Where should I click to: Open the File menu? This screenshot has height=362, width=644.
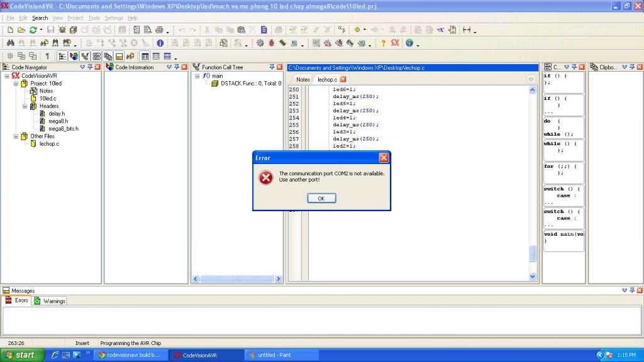coord(10,18)
